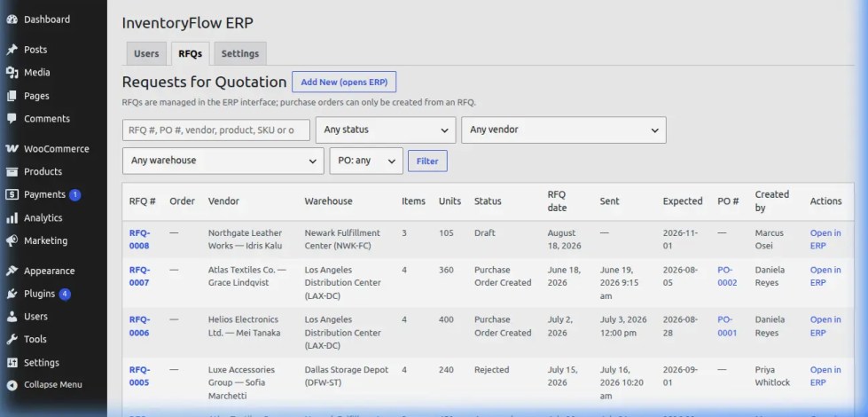The height and width of the screenshot is (417, 868).
Task: Switch to the Settings tab
Action: tap(240, 54)
